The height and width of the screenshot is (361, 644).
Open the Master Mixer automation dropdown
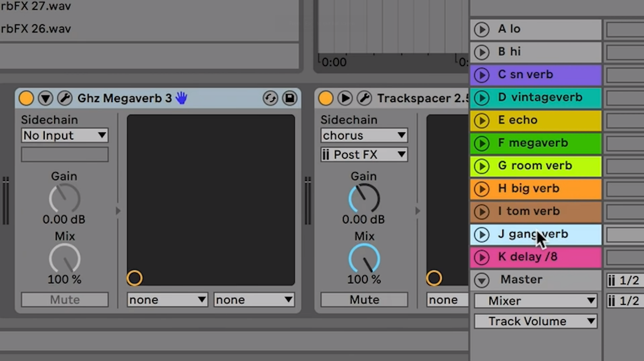coord(536,300)
